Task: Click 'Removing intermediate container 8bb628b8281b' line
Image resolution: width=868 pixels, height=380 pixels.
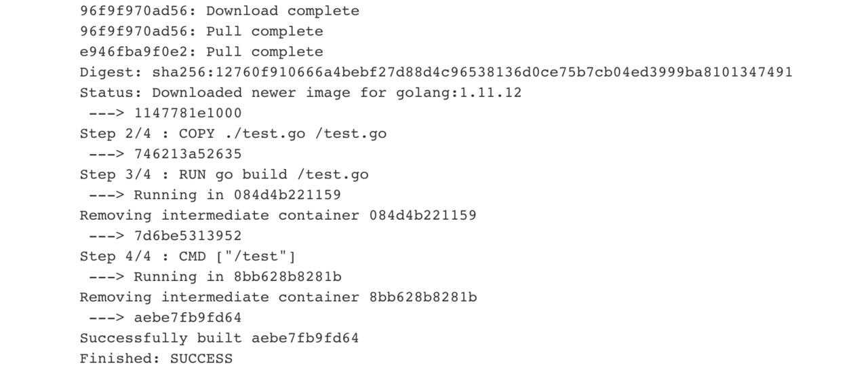Action: [278, 297]
